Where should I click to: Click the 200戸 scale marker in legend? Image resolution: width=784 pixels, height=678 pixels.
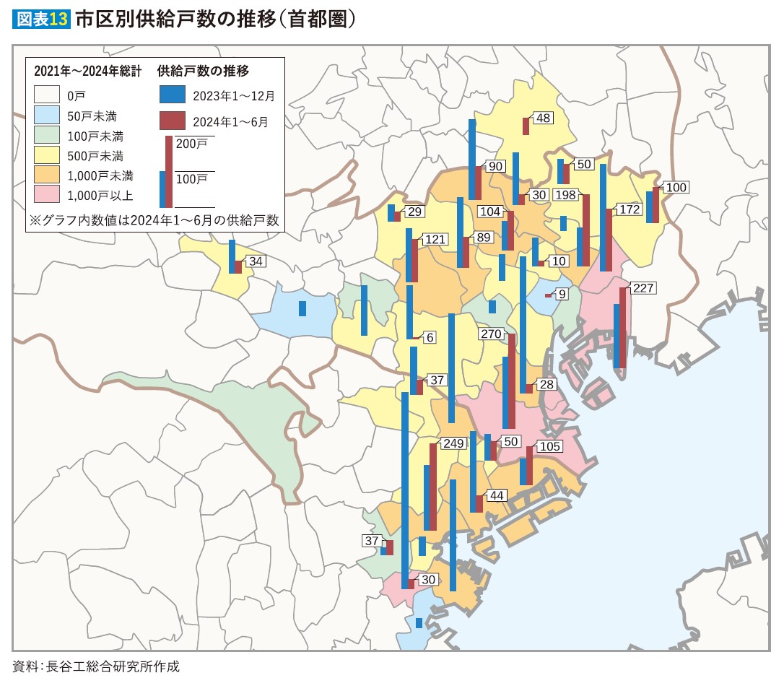[191, 144]
